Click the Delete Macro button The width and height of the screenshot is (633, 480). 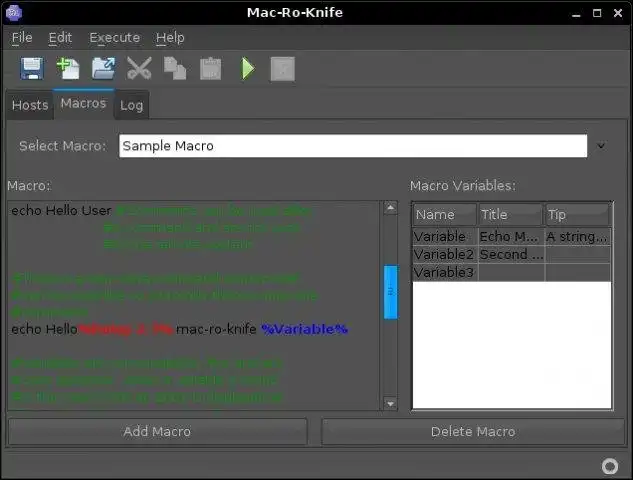(x=473, y=432)
